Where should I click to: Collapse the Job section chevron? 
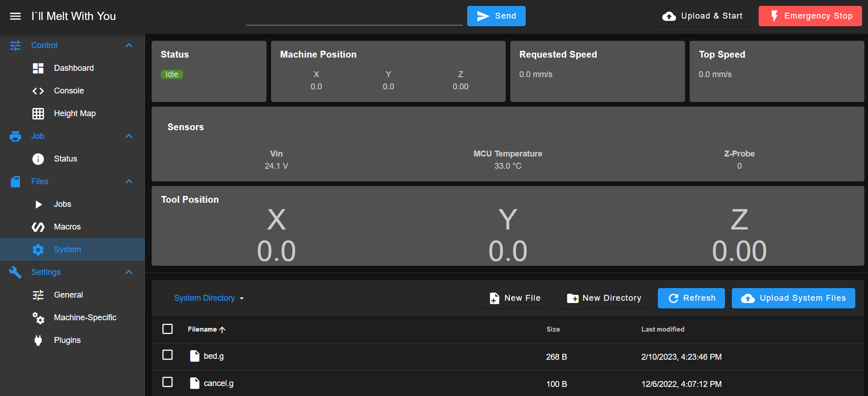pos(129,136)
